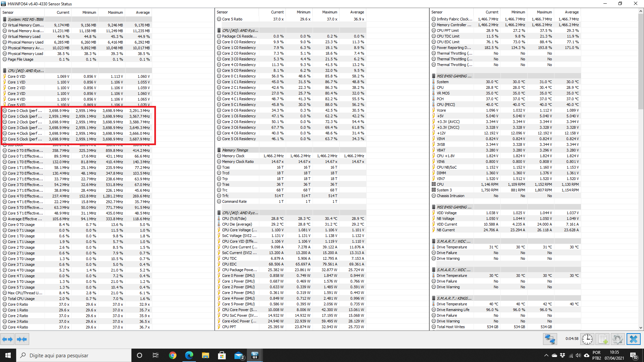
Task: Select the Core 0 VID row
Action: [76, 76]
